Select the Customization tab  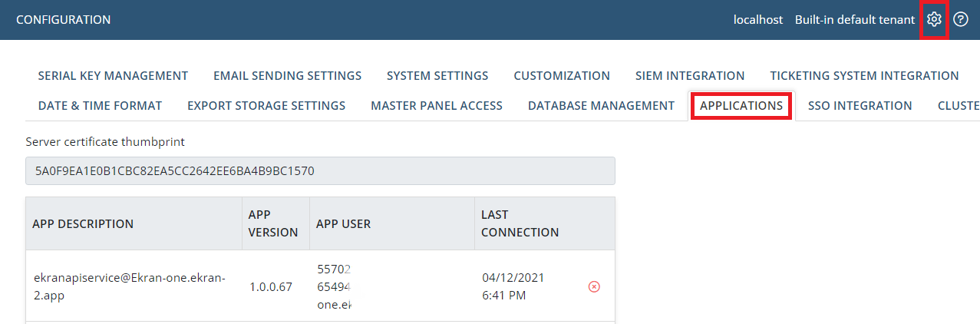point(562,75)
